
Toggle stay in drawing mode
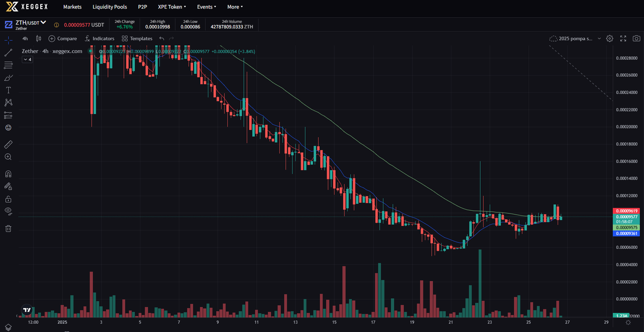pos(8,186)
